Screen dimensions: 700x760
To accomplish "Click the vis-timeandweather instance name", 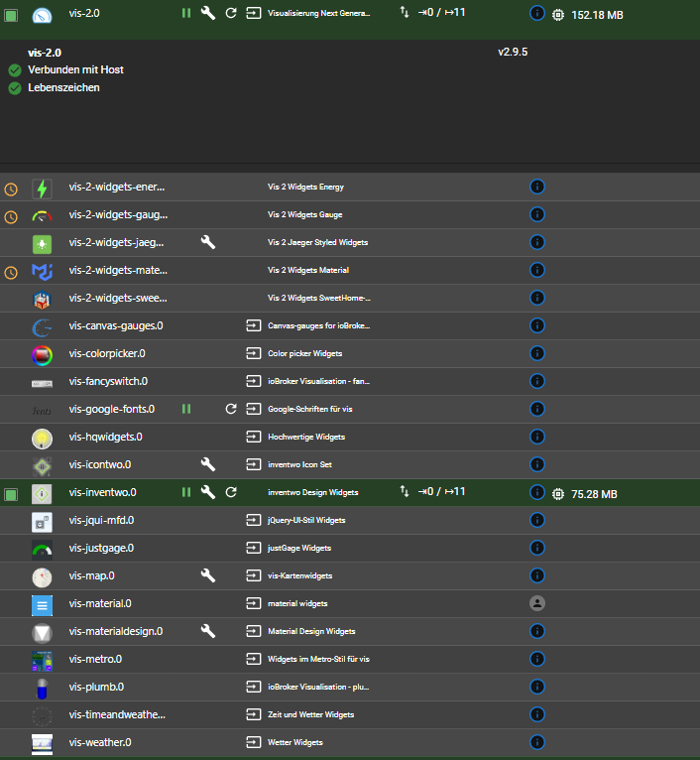I will (x=117, y=714).
